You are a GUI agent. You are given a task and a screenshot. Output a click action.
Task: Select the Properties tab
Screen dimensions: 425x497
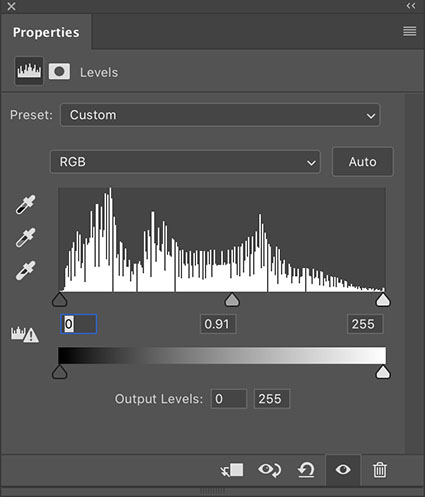[x=46, y=32]
